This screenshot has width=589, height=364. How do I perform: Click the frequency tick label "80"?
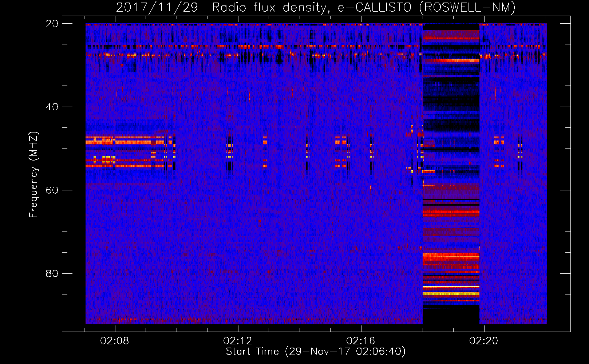pos(52,273)
